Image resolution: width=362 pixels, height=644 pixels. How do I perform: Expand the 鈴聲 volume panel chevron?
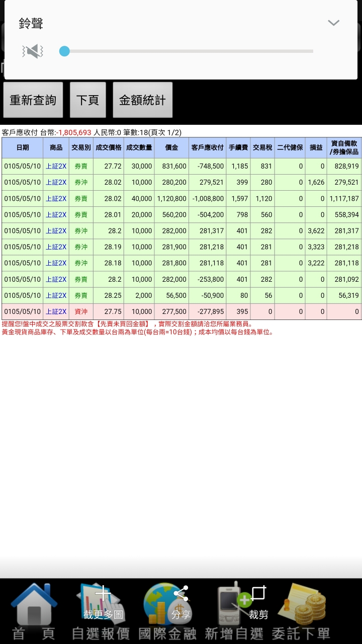(x=333, y=23)
